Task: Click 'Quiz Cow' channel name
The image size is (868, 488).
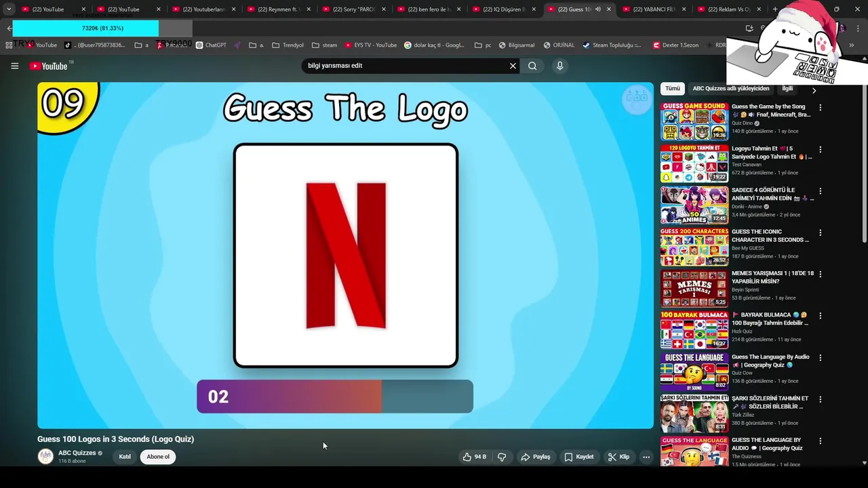Action: click(742, 373)
